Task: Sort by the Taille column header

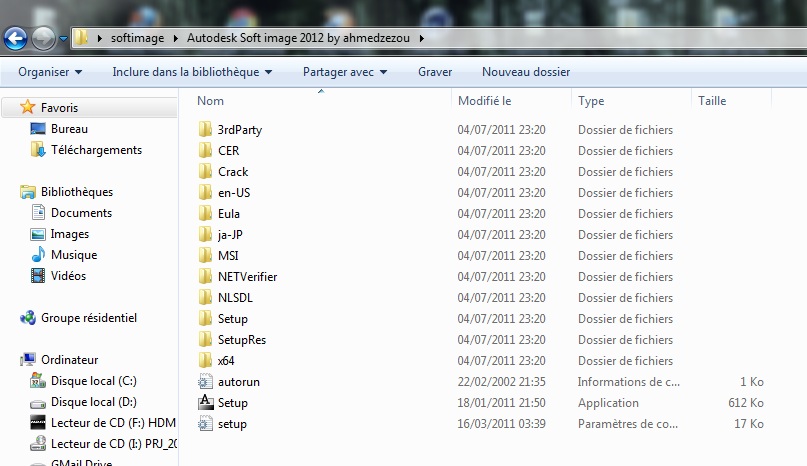Action: [x=712, y=101]
